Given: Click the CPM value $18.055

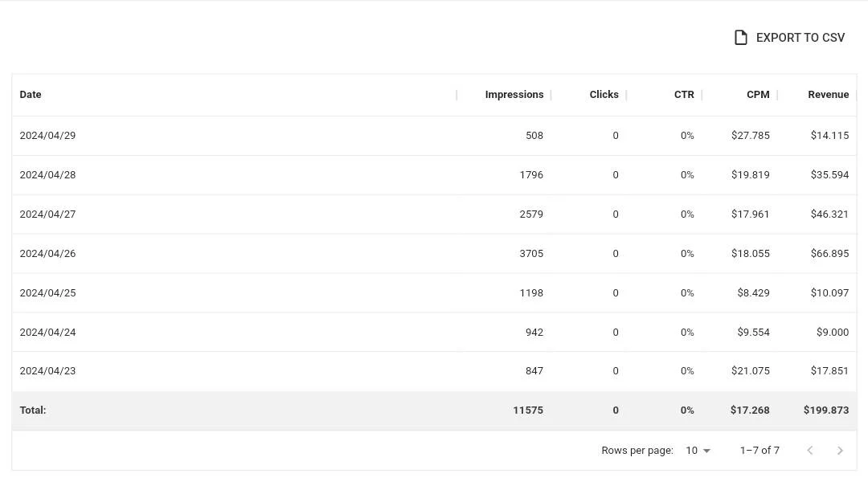Looking at the screenshot, I should coord(750,254).
